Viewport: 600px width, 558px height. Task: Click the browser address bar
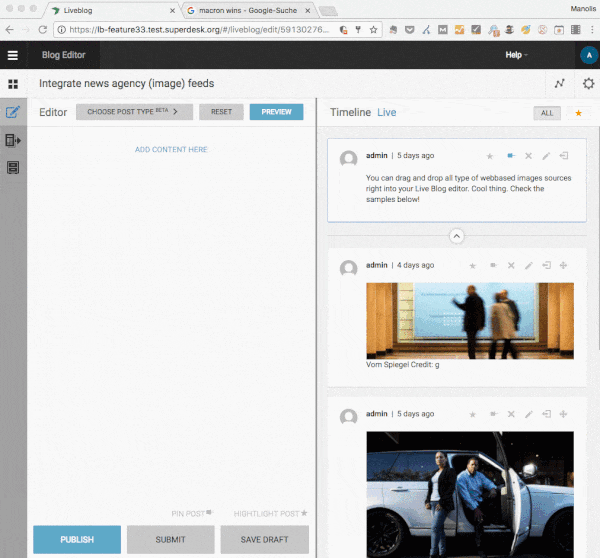click(x=199, y=29)
